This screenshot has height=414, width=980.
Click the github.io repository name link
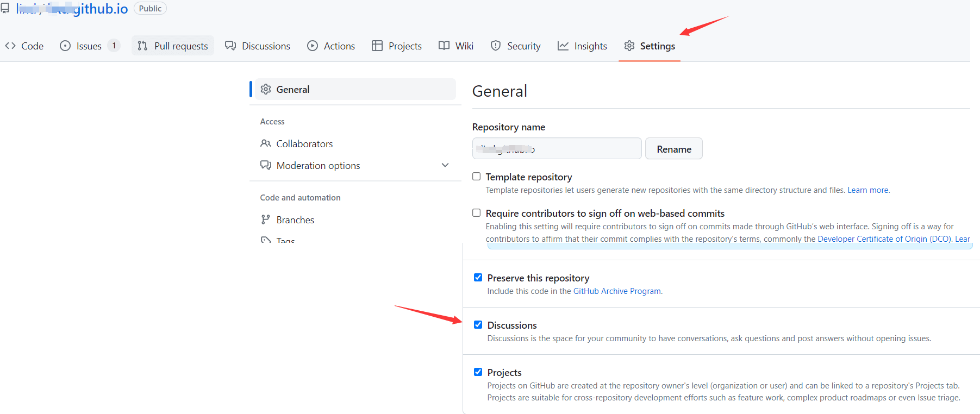click(72, 9)
